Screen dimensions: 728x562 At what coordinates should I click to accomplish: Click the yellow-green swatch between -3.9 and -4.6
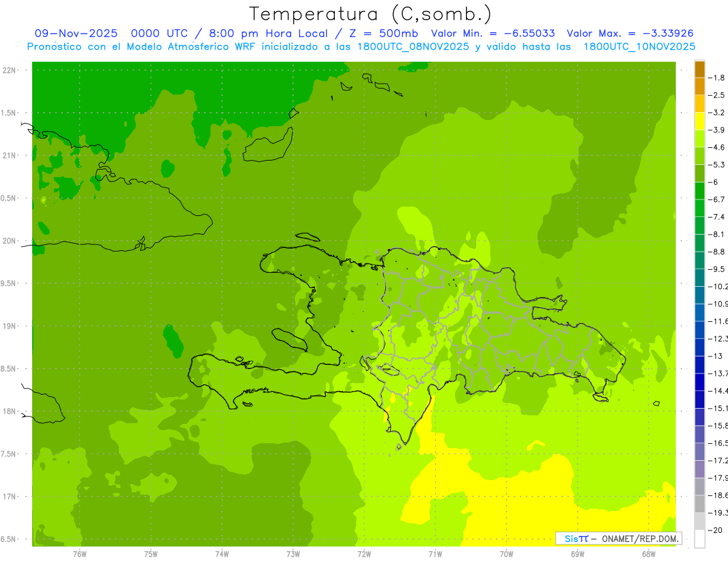click(x=699, y=138)
